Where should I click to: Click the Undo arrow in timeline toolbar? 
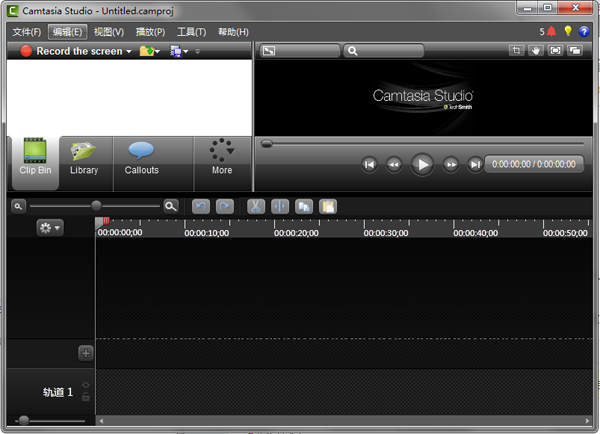tap(200, 206)
